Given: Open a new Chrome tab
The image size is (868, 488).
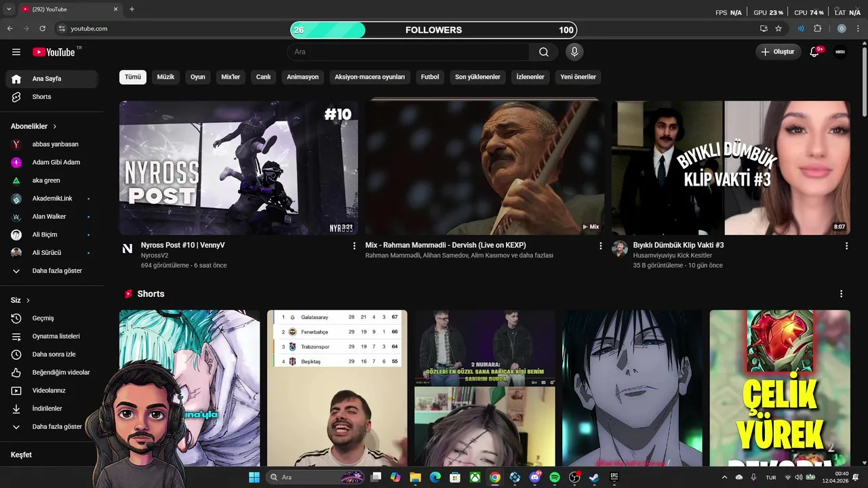Looking at the screenshot, I should tap(132, 9).
